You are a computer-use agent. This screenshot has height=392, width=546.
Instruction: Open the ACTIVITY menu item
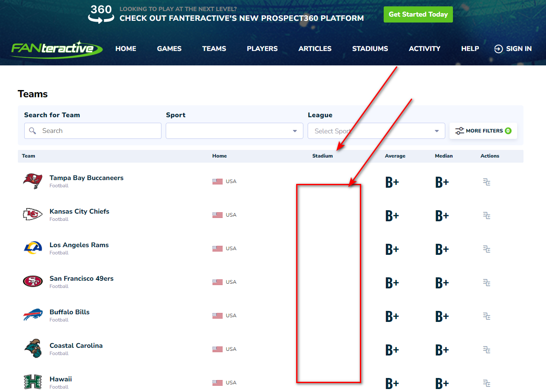coord(424,49)
